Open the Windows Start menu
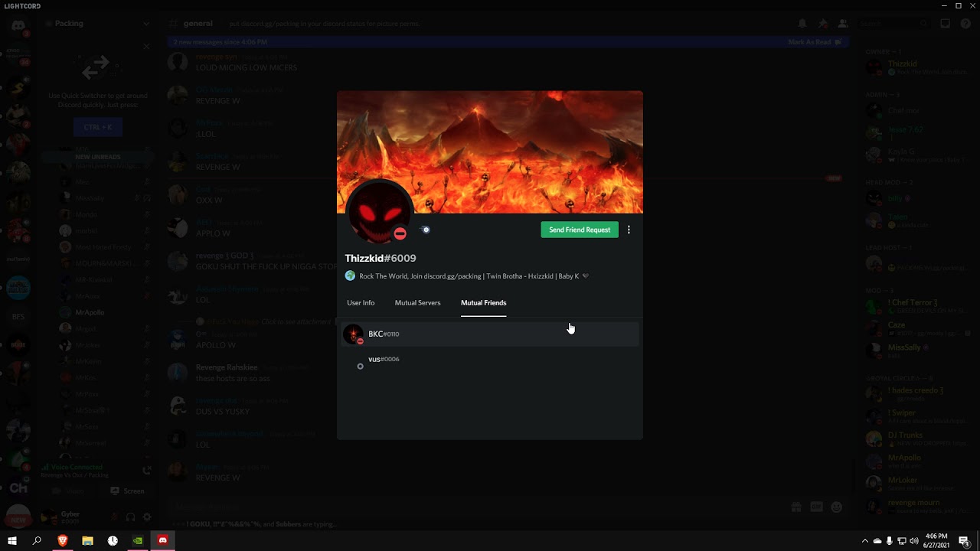Screen dimensions: 980x551 pyautogui.click(x=12, y=540)
